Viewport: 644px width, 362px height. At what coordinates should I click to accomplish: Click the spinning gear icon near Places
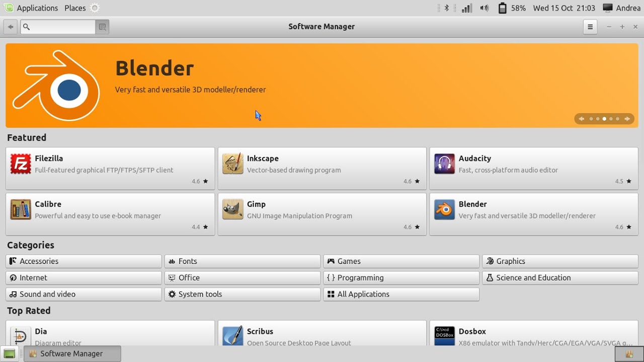(x=95, y=8)
